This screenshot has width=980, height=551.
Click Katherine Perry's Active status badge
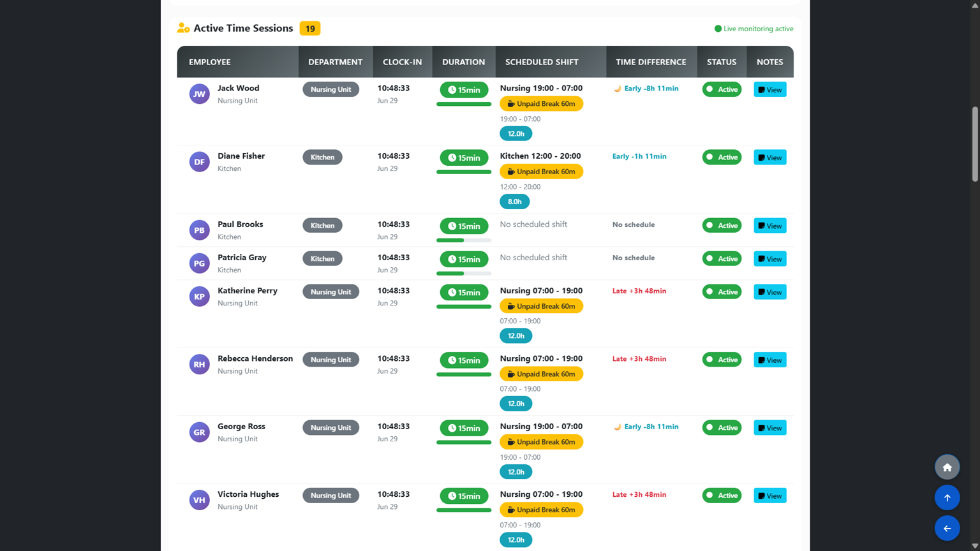click(722, 291)
